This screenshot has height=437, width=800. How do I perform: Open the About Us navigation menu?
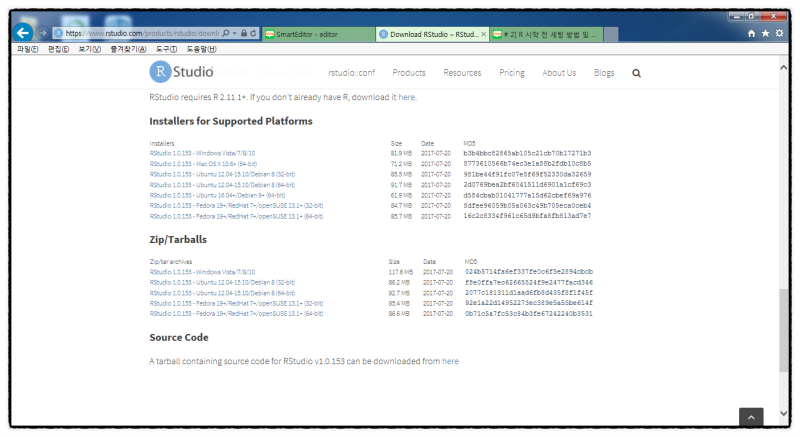coord(559,73)
